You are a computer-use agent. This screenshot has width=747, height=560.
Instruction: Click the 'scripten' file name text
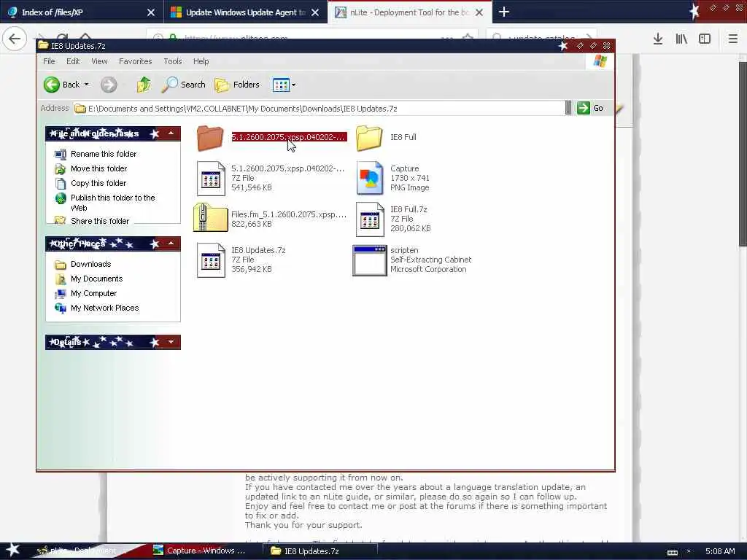pyautogui.click(x=404, y=251)
